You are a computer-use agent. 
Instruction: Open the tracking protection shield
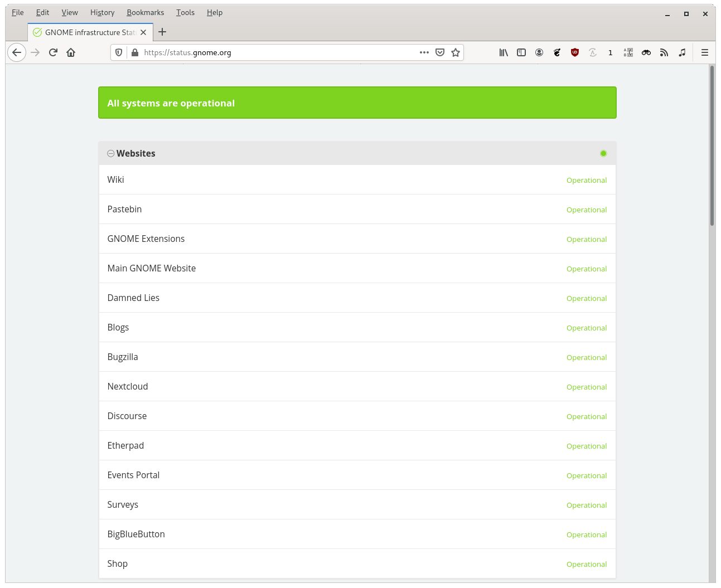(x=119, y=52)
